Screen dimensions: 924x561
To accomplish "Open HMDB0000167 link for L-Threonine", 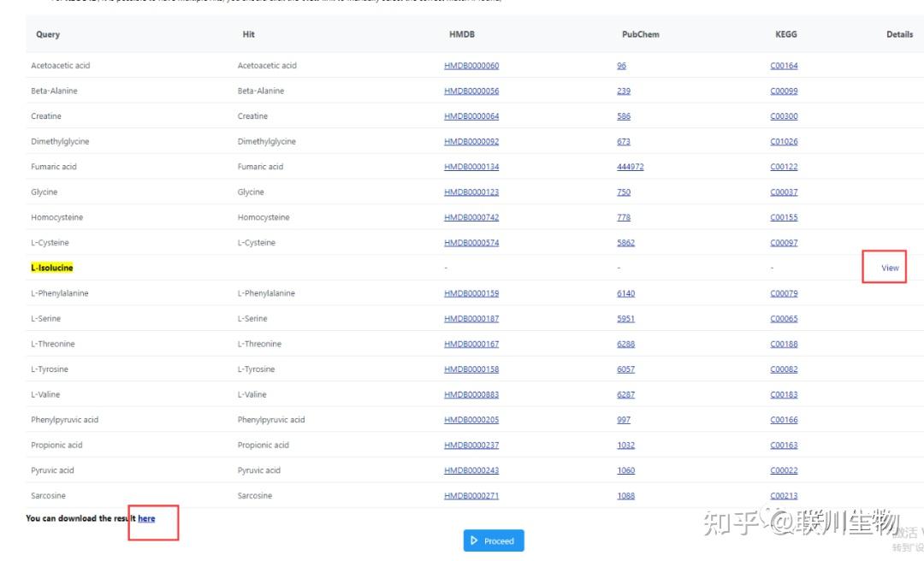I will 471,344.
